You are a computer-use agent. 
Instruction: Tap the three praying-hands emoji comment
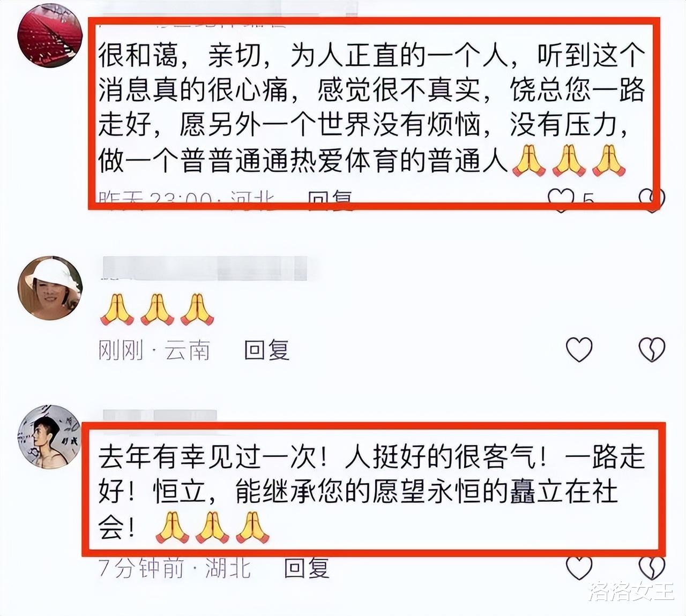pos(157,309)
